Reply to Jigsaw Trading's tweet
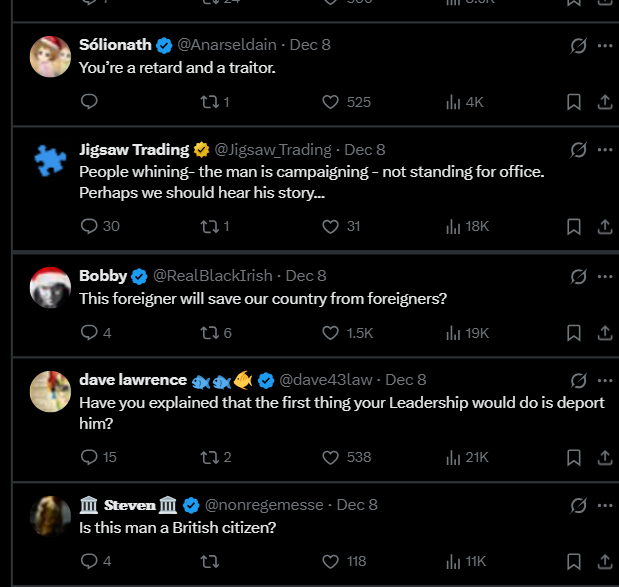This screenshot has height=587, width=619. (x=89, y=226)
